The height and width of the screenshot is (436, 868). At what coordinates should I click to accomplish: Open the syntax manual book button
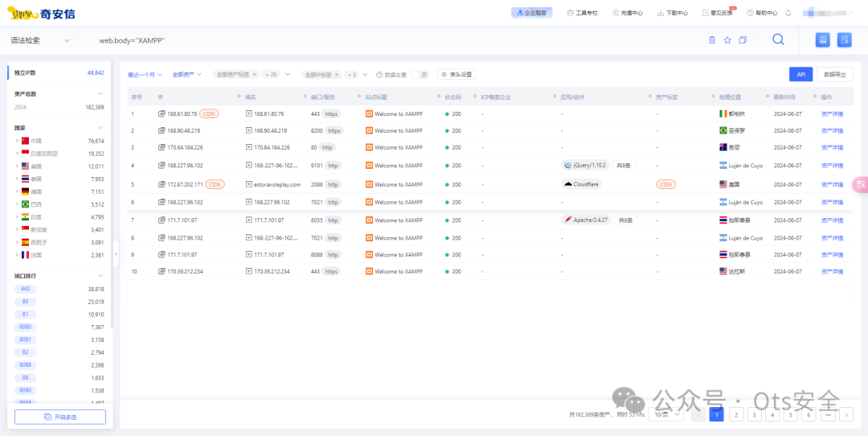[x=823, y=40]
